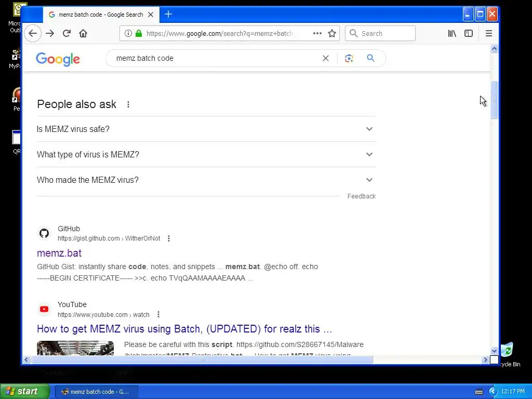Screen dimensions: 532x399
Task: Open page actions three-dot menu in address bar
Action: 317,33
